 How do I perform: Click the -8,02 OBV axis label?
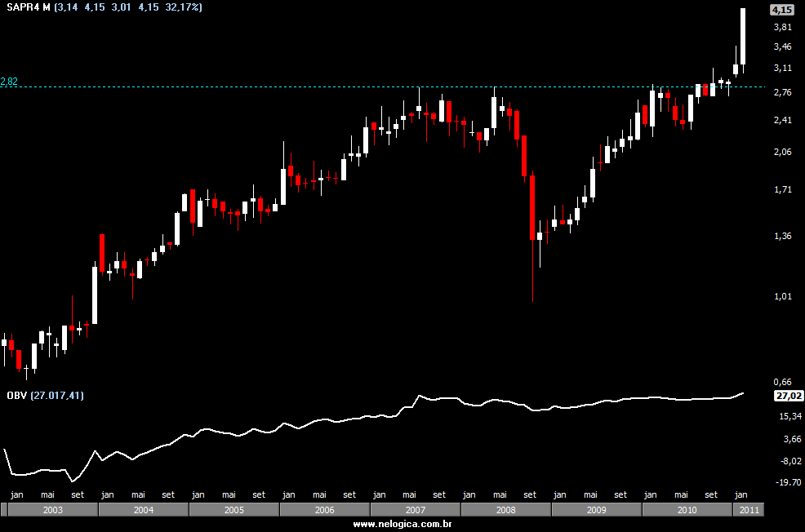click(790, 461)
